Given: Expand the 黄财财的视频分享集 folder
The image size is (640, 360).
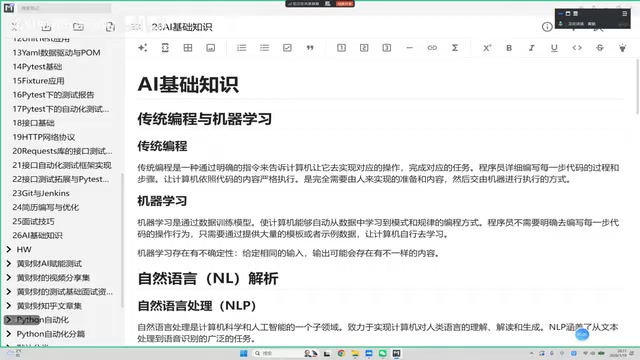Looking at the screenshot, I should (x=9, y=277).
